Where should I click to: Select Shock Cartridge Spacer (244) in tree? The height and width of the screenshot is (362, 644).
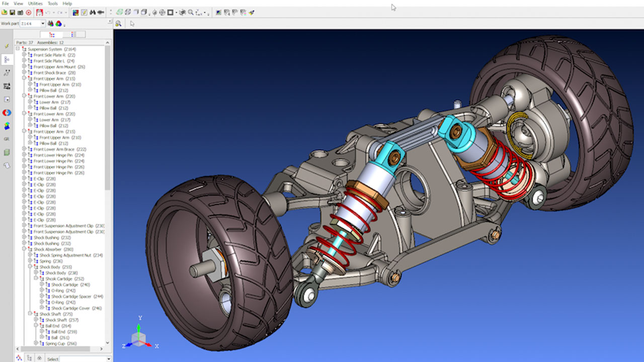pos(71,297)
